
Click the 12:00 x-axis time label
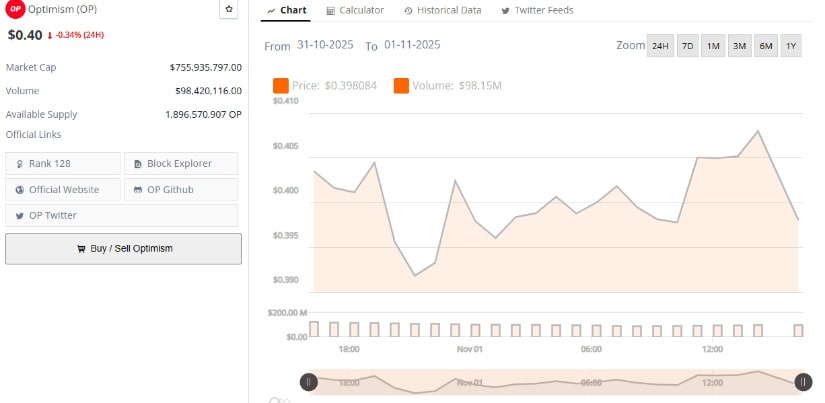click(712, 349)
